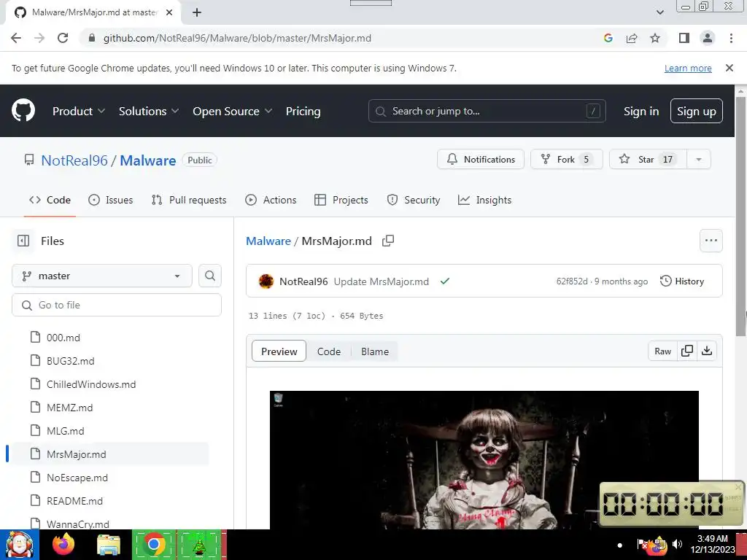Star the Malware repository

(648, 160)
